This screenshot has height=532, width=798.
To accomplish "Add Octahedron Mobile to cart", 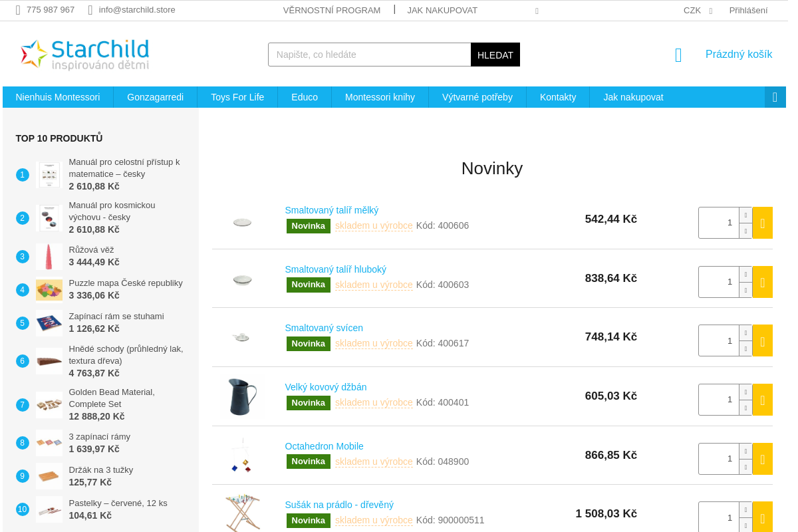I will tap(762, 459).
